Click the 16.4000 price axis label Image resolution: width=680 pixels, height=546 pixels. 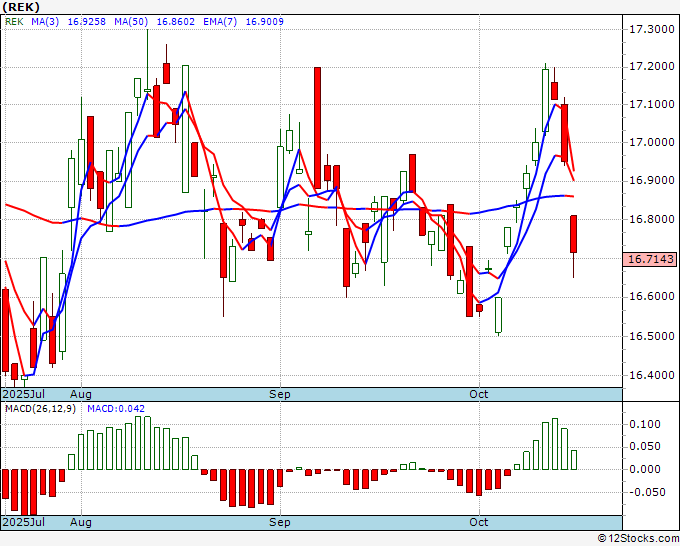(652, 375)
